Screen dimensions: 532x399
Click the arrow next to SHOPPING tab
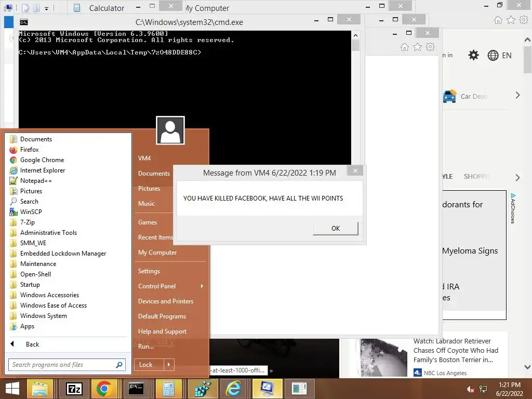517,178
